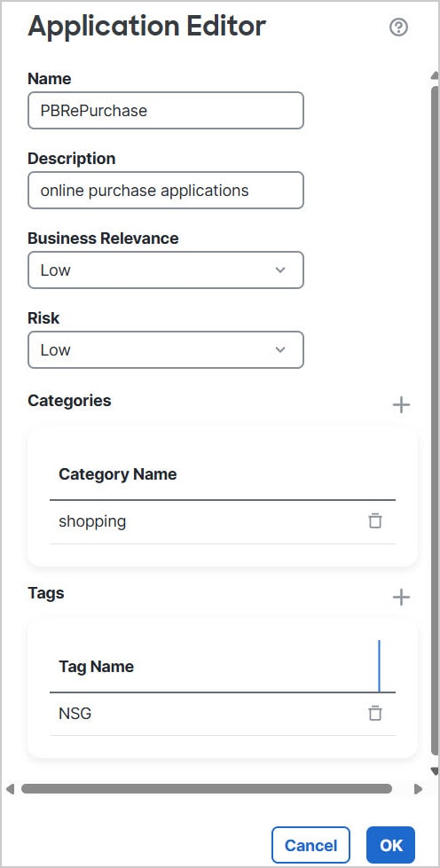Click the Tags section label
Screen dimensions: 440x868
pyautogui.click(x=46, y=593)
